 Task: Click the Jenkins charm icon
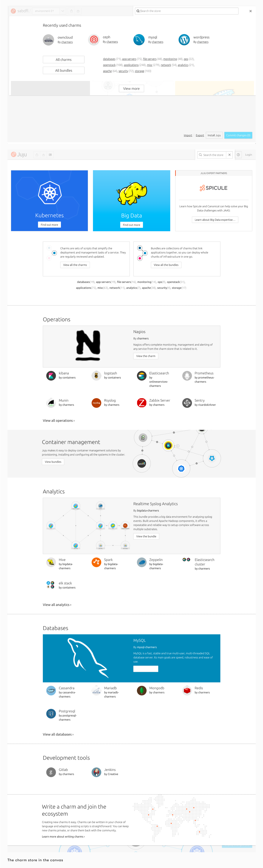[96, 772]
